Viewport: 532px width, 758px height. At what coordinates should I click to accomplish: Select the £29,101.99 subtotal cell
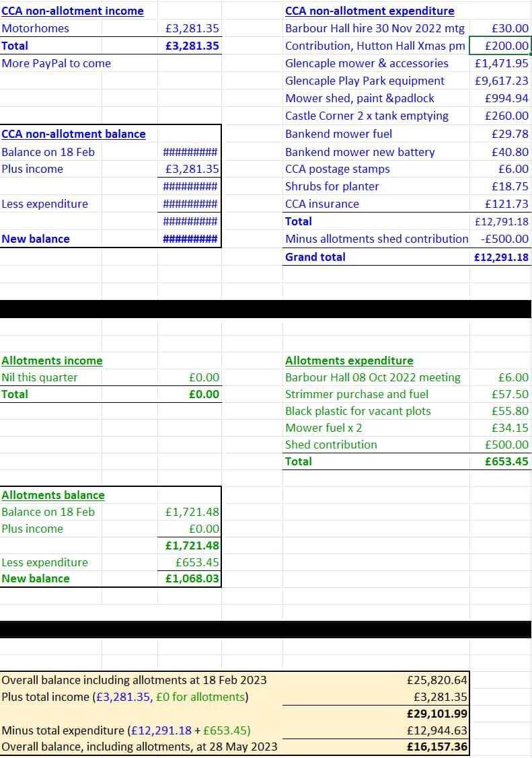436,714
